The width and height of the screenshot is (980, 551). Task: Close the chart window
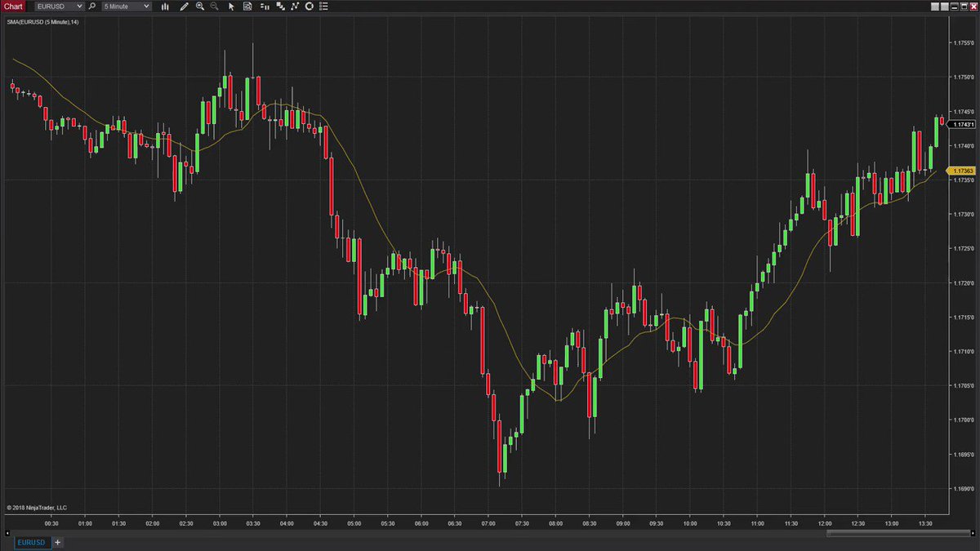973,7
